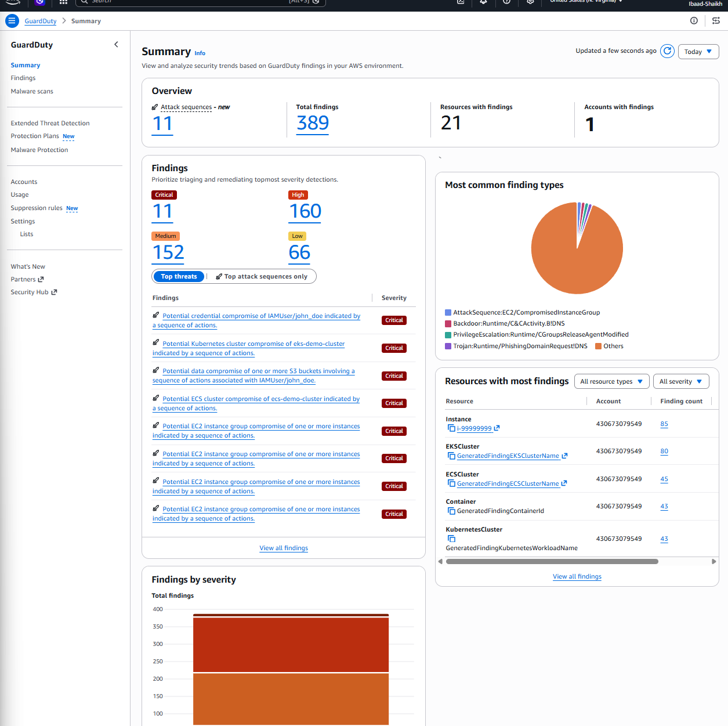Open Extended Threat Detection page

50,123
